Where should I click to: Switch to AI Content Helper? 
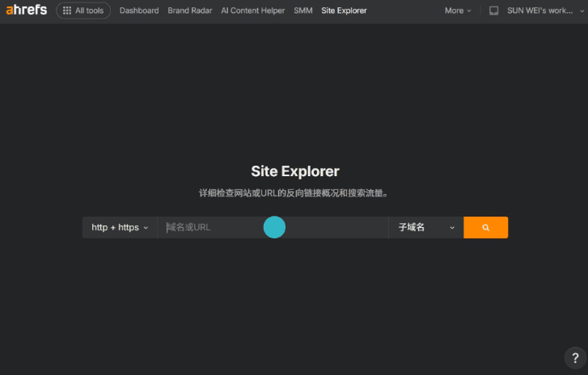click(253, 11)
